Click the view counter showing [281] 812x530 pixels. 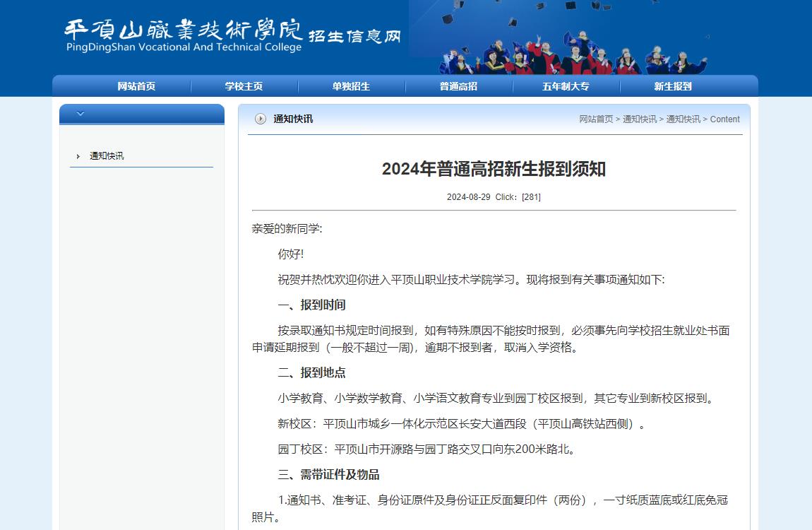point(531,197)
